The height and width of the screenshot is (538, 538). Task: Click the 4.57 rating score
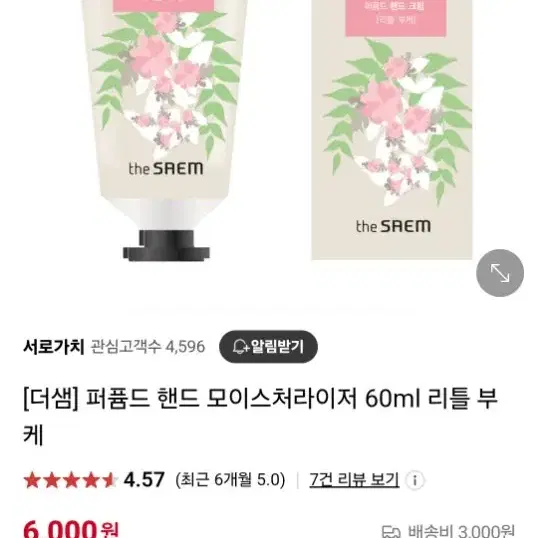144,480
